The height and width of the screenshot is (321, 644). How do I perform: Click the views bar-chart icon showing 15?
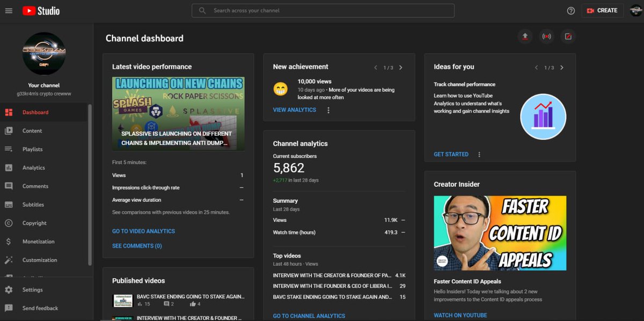140,304
